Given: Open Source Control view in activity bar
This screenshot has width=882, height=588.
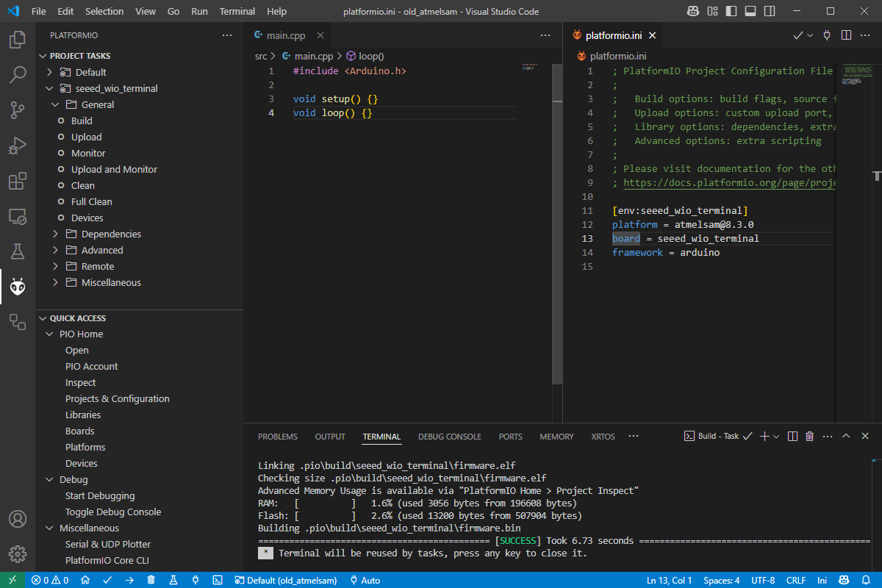Looking at the screenshot, I should (18, 110).
